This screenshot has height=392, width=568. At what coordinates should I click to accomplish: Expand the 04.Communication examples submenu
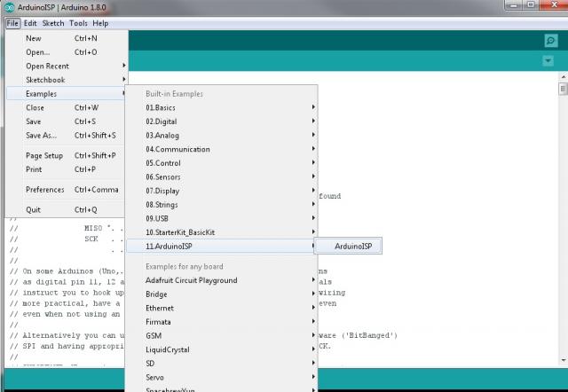coord(221,149)
